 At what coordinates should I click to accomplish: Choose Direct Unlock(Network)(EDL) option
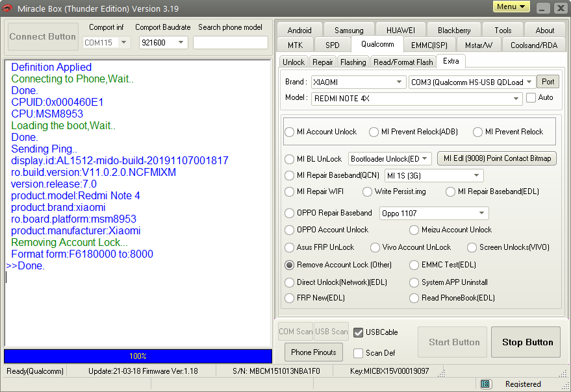click(290, 282)
